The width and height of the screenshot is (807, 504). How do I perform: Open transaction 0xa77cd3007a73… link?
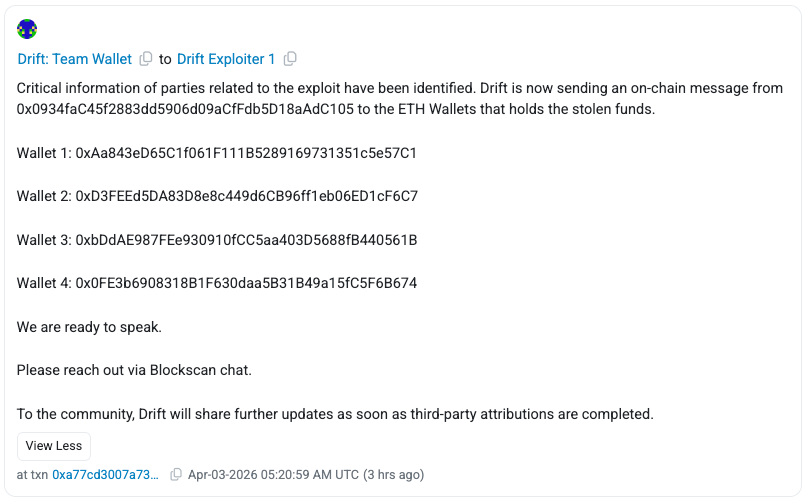(x=105, y=474)
